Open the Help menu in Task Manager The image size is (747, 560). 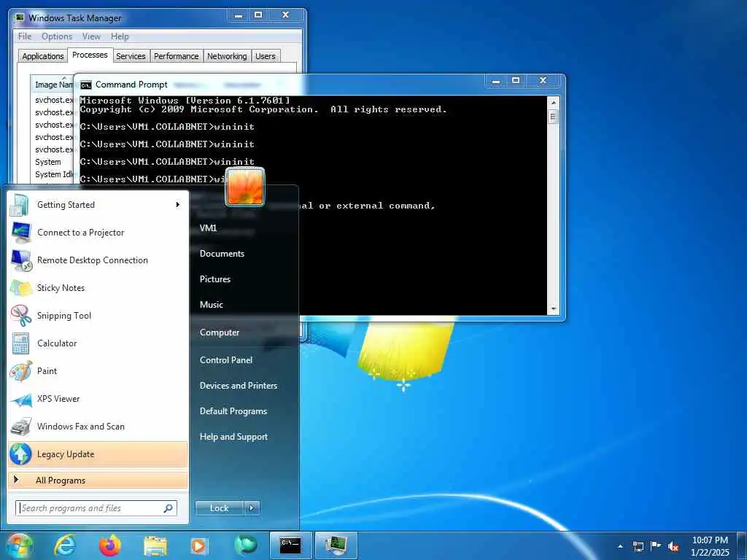120,36
